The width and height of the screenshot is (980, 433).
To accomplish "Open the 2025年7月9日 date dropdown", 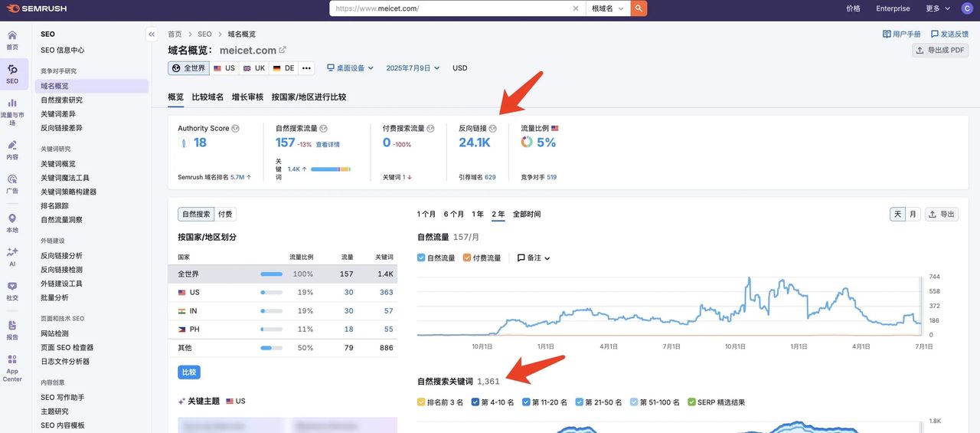I will click(413, 68).
